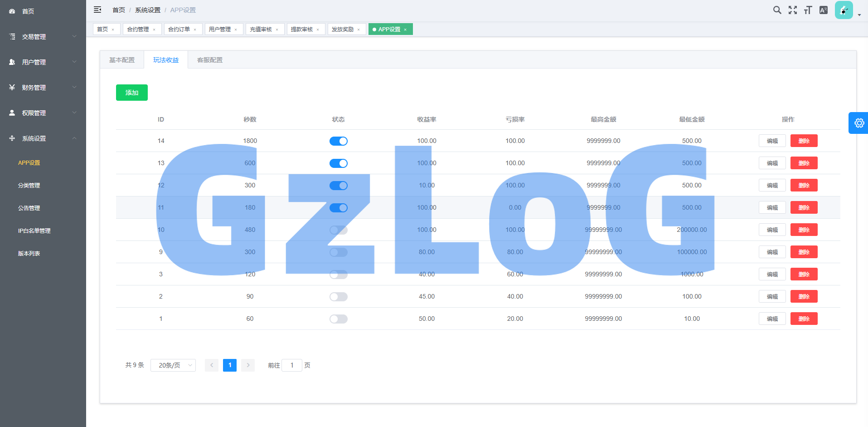Switch to the 基本配置 tab

[x=122, y=60]
